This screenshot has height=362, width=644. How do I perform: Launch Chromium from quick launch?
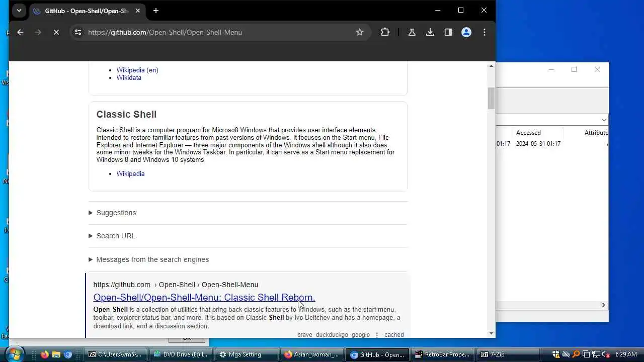tap(68, 354)
